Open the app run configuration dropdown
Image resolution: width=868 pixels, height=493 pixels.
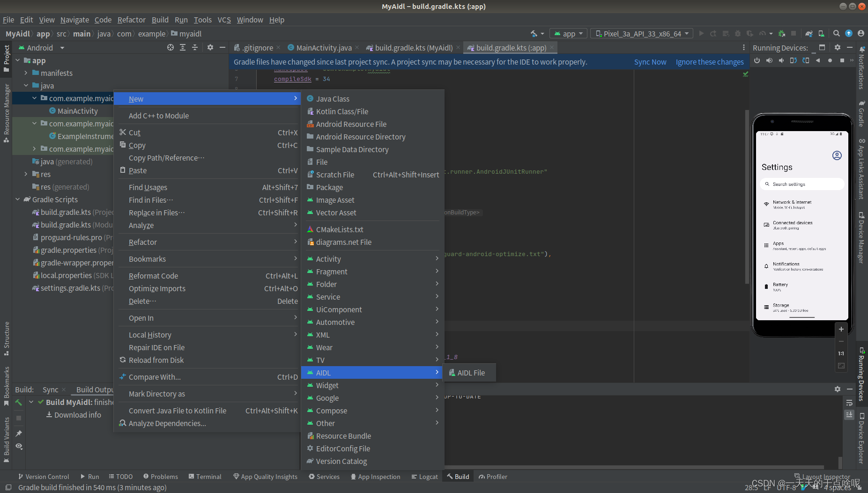(x=568, y=33)
